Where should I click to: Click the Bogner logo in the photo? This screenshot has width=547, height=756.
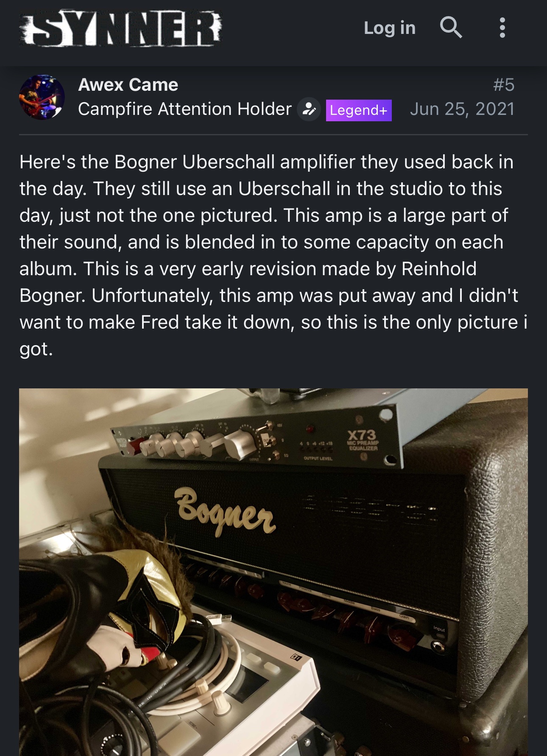pos(226,510)
